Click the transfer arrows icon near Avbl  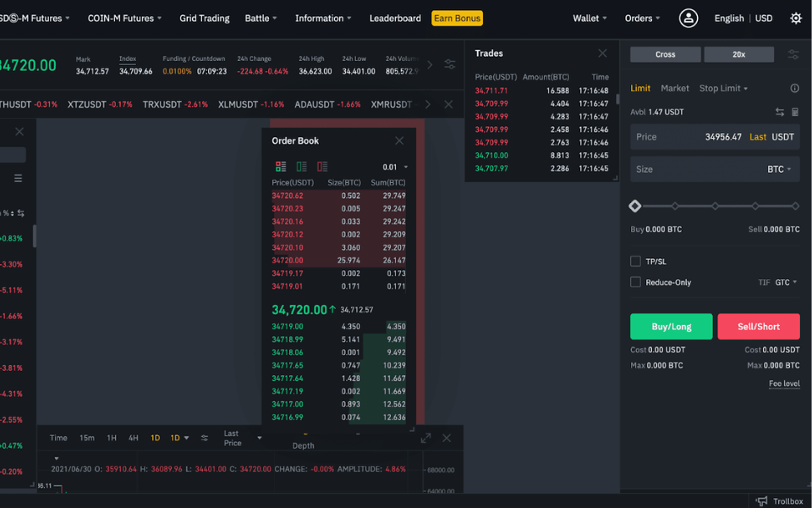[779, 112]
